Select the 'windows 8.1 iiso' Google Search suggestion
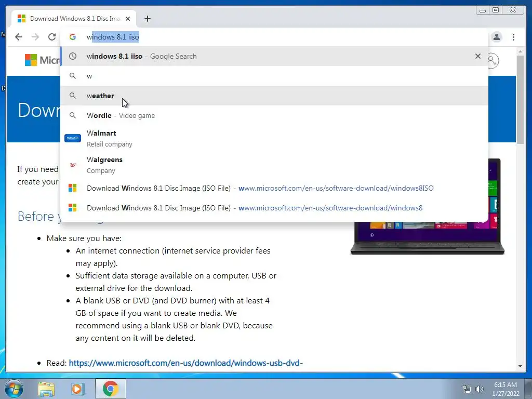This screenshot has width=532, height=399. (274, 56)
